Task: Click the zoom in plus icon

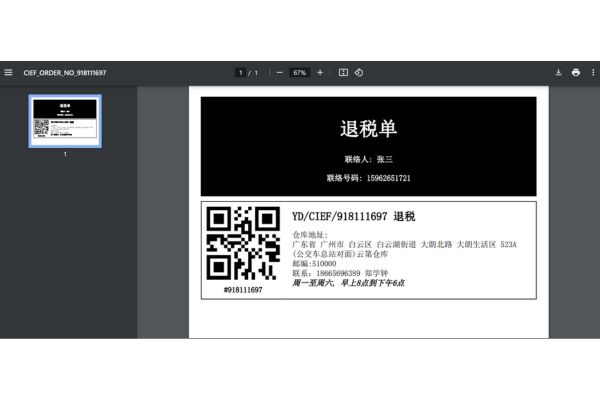Action: coord(320,72)
